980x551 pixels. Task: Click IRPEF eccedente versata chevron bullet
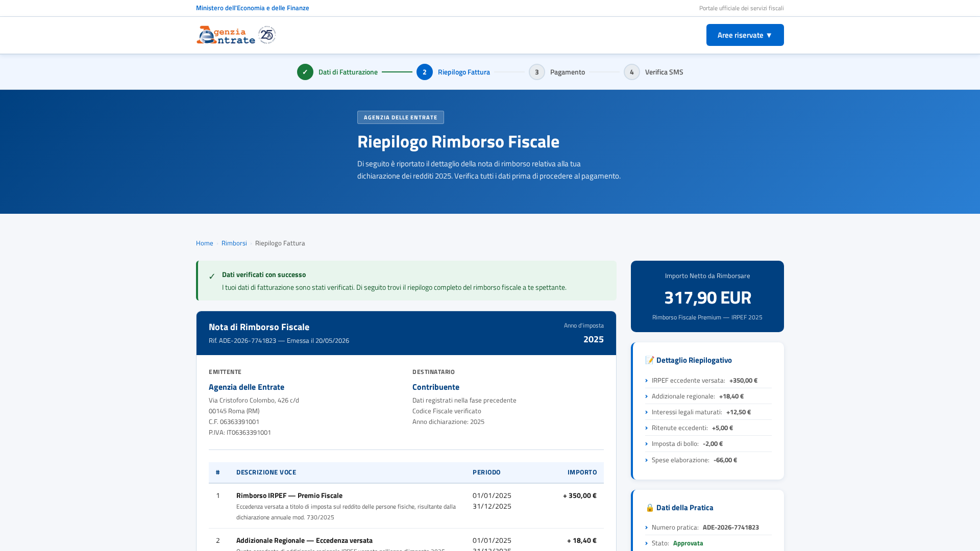[647, 381]
